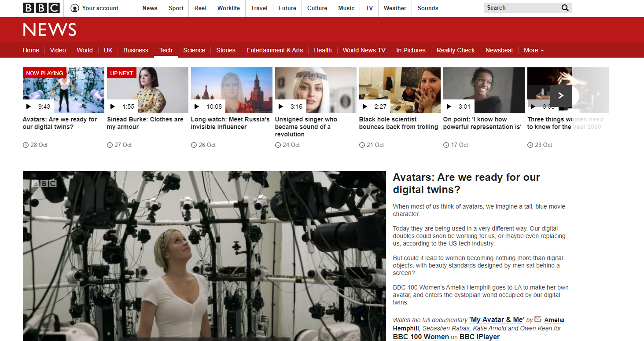This screenshot has height=341, width=644.
Task: Play the On point representation video
Action: pos(484,90)
